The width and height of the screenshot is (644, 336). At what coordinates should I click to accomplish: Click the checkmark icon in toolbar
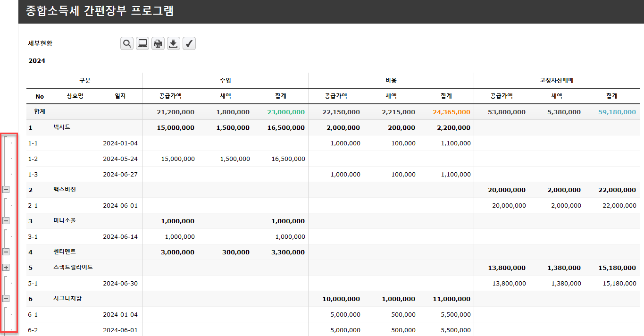pyautogui.click(x=189, y=43)
